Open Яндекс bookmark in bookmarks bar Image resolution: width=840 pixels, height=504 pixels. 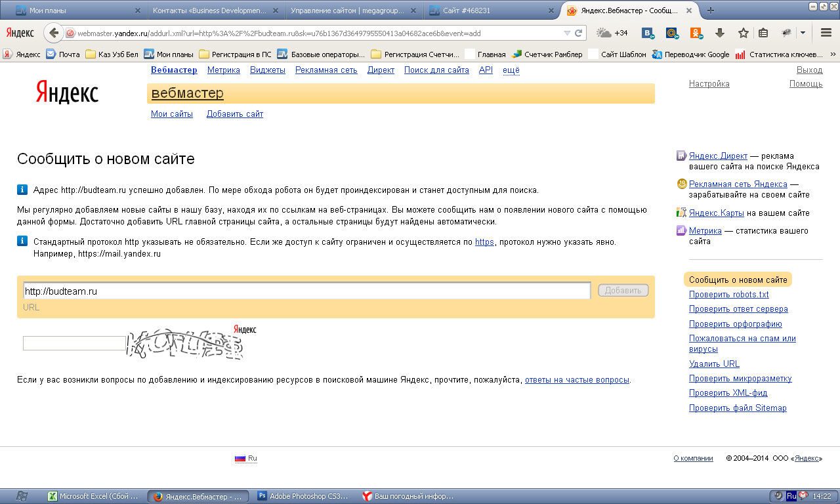22,54
